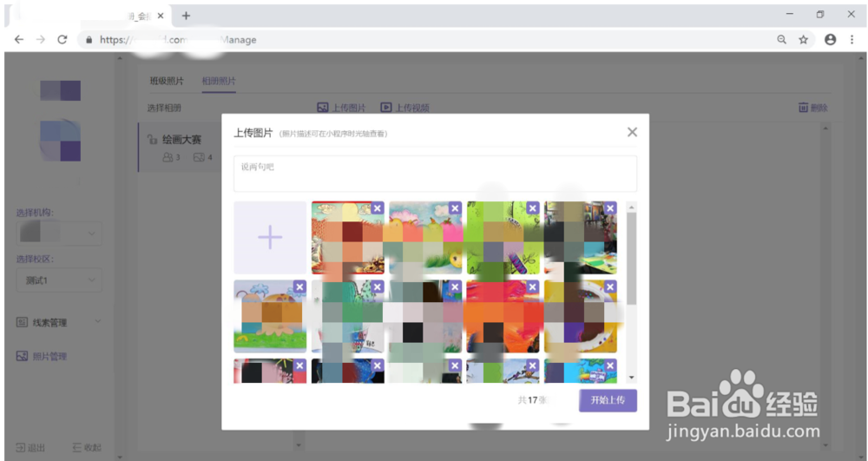Image resolution: width=868 pixels, height=461 pixels.
Task: Remove the first thumbnail in second row
Action: [x=299, y=286]
